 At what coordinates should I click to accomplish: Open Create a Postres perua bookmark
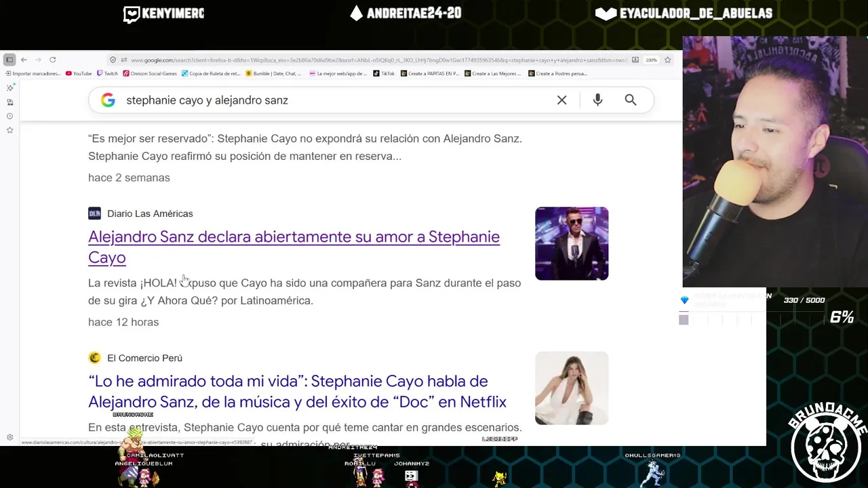click(557, 73)
